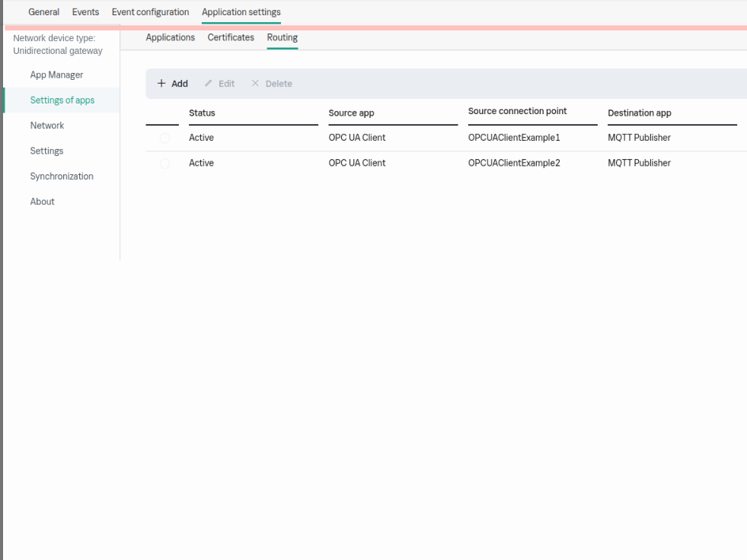Image resolution: width=747 pixels, height=560 pixels.
Task: Sort by the Status column header
Action: pos(203,113)
